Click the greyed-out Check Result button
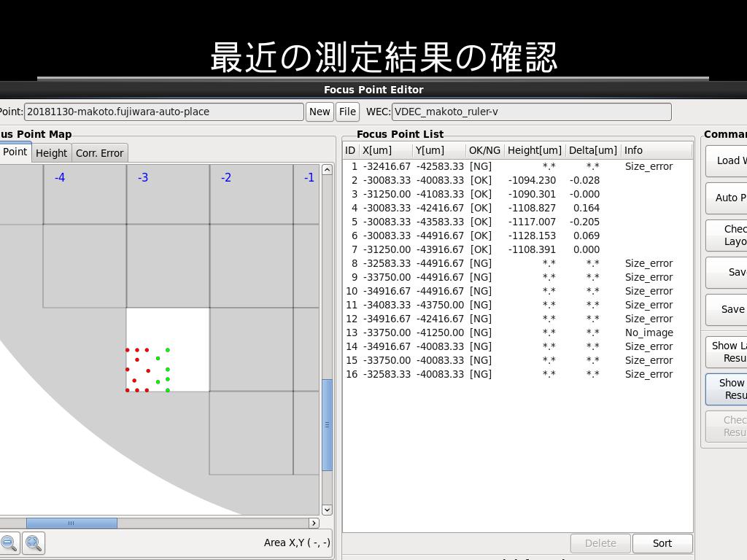This screenshot has width=747, height=560. [x=727, y=426]
